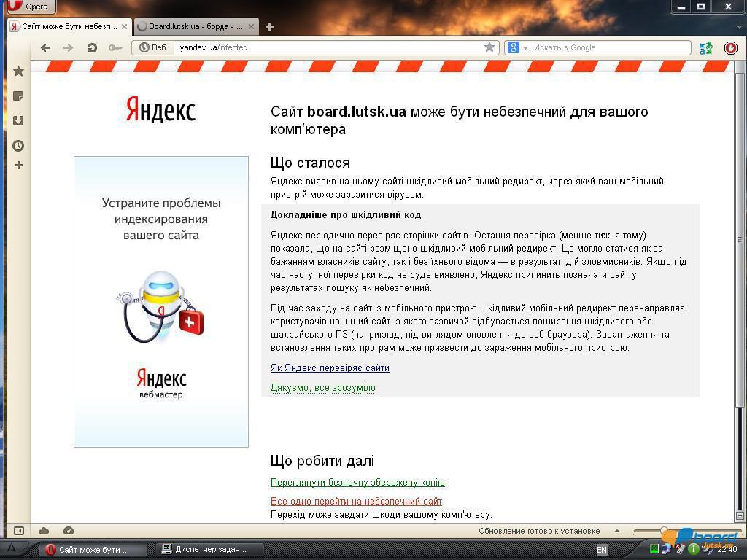
Task: Open the History clock panel in sidebar
Action: (18, 146)
